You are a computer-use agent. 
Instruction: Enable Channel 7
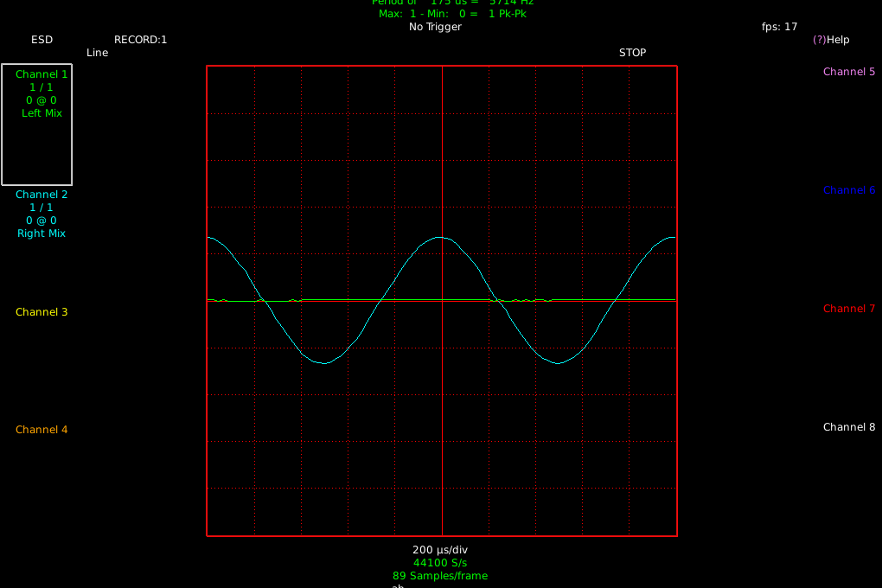pos(849,309)
